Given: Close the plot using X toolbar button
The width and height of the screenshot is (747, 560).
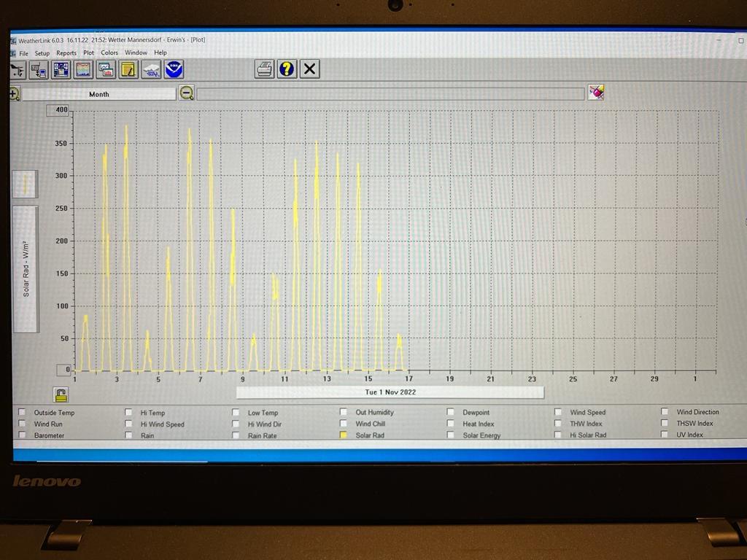Looking at the screenshot, I should click(309, 69).
